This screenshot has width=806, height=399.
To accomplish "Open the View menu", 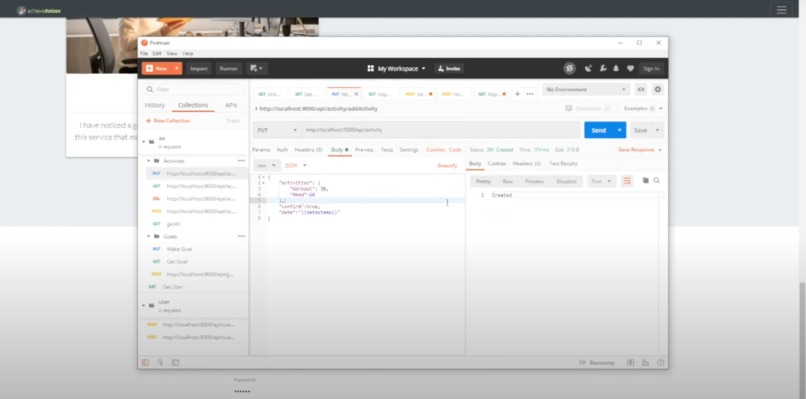I will (172, 53).
